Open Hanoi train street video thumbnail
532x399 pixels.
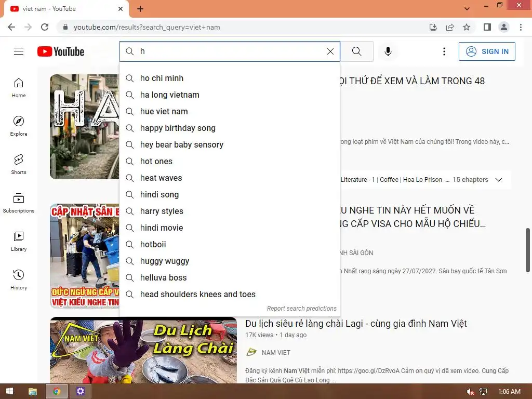(x=84, y=127)
